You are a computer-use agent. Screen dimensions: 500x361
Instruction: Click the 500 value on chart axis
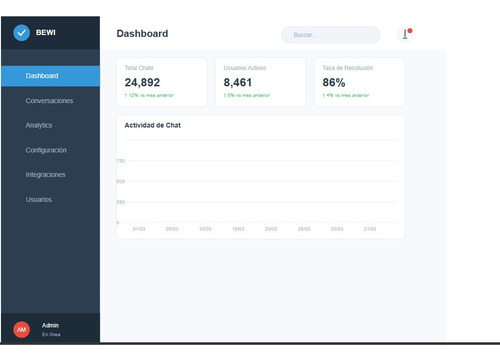[x=121, y=182]
